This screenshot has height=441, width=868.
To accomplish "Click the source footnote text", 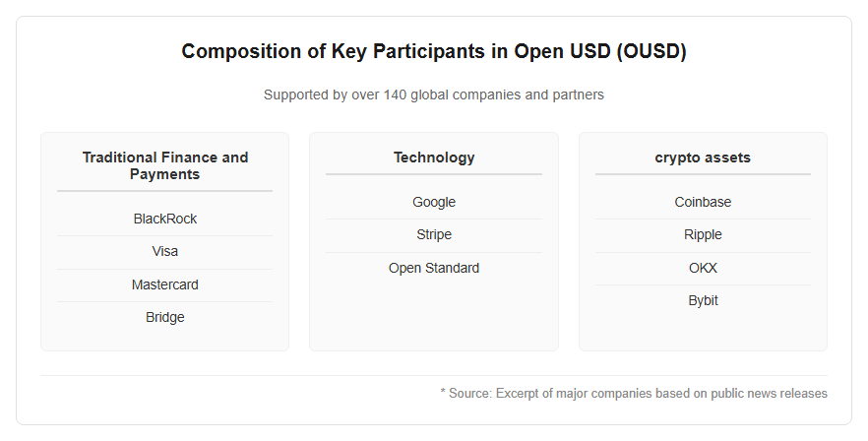I will (x=634, y=394).
